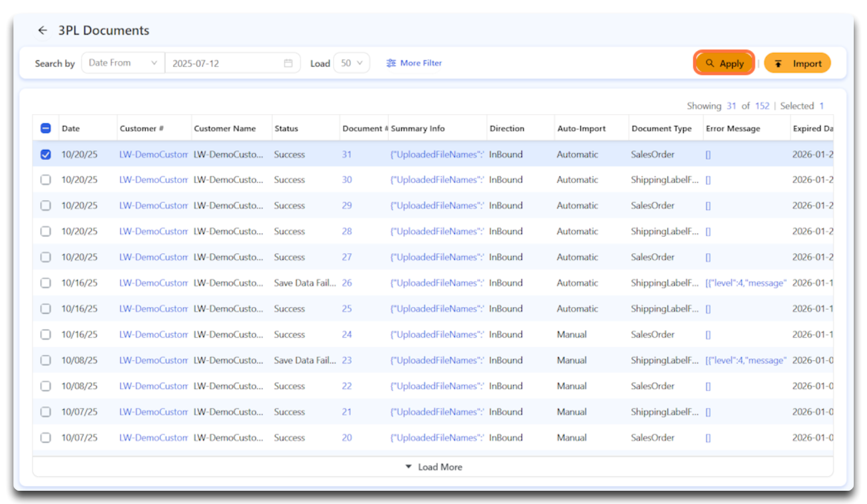
Task: Open the error message for document 23
Action: pos(746,360)
